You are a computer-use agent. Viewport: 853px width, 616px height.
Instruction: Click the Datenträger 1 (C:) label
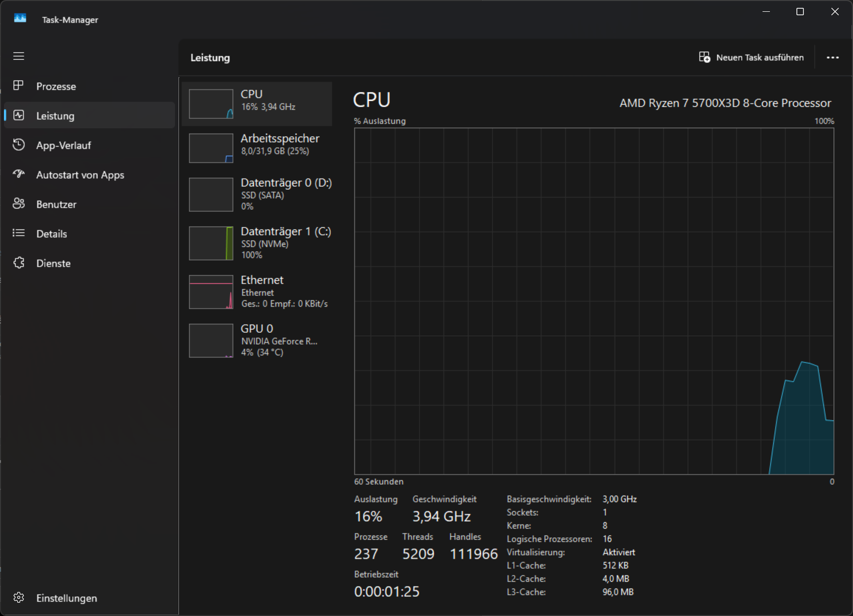[286, 232]
